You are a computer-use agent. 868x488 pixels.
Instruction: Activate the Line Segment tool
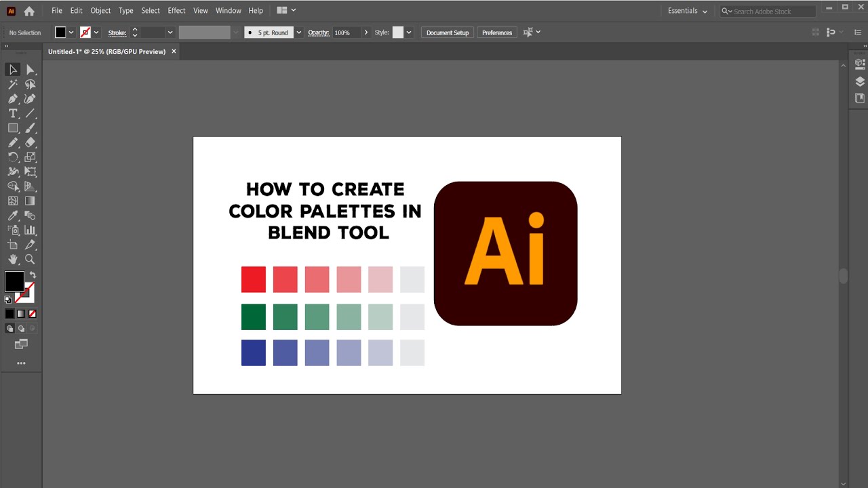[x=30, y=113]
